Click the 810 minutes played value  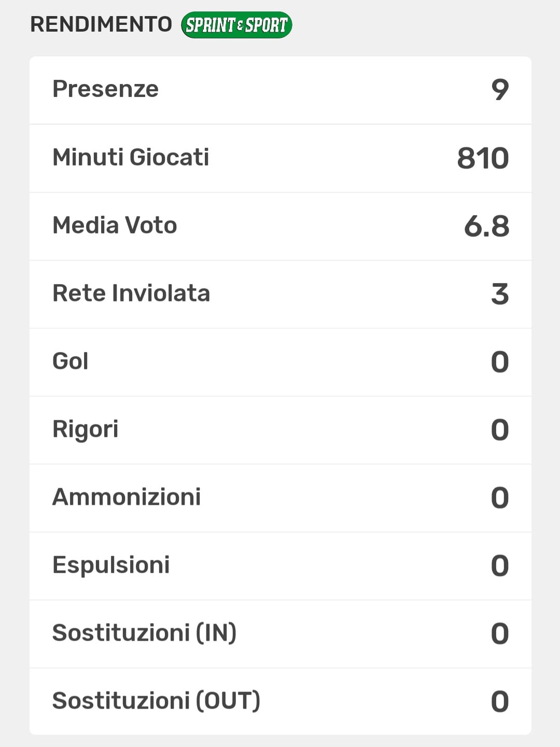pos(483,158)
